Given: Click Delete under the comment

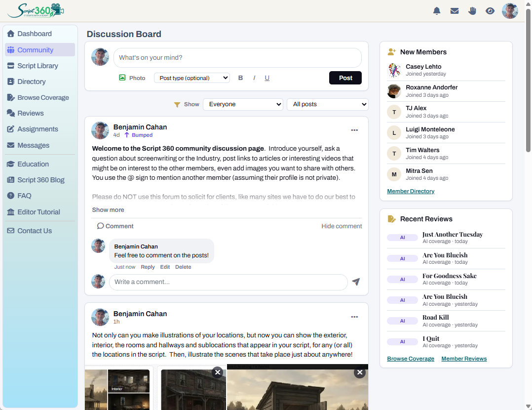Looking at the screenshot, I should point(183,267).
